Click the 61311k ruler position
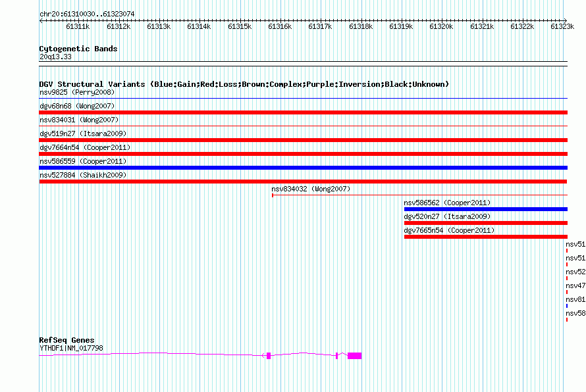 [x=78, y=26]
